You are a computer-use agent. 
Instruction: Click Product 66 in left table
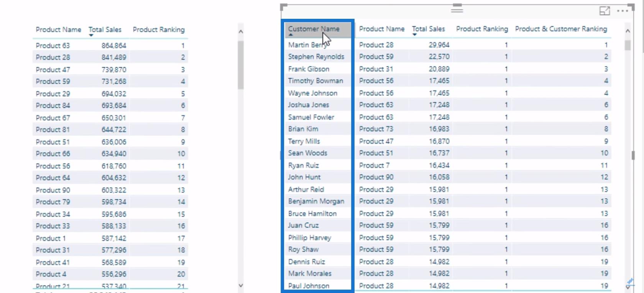click(53, 154)
